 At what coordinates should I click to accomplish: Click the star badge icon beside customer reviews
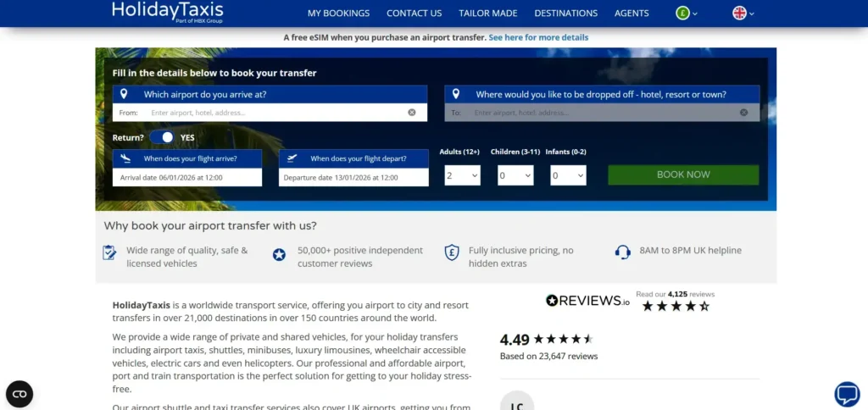[x=279, y=254]
